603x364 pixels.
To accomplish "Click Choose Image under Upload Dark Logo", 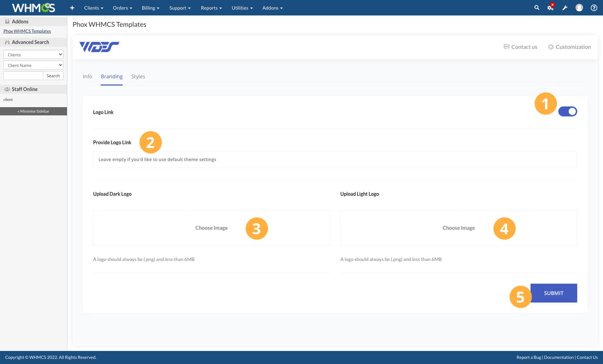I will point(211,228).
